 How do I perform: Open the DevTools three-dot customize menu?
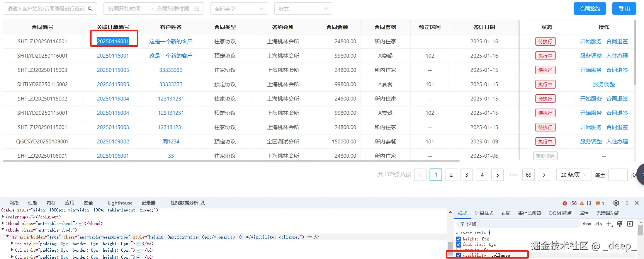point(627,203)
